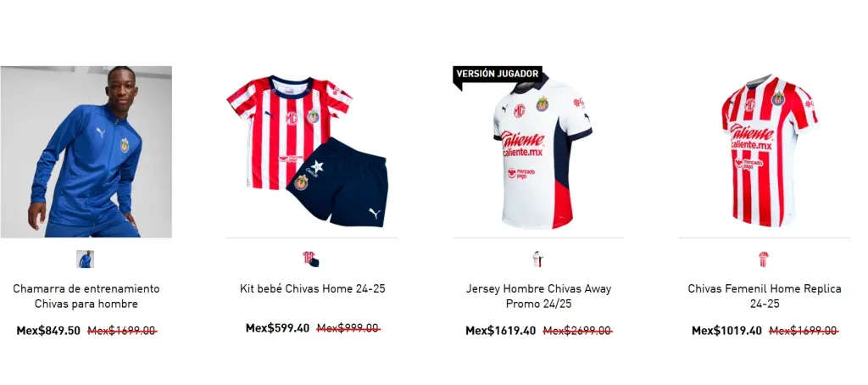Open the white Chivas Away jersey image
The width and height of the screenshot is (868, 385).
point(538,152)
